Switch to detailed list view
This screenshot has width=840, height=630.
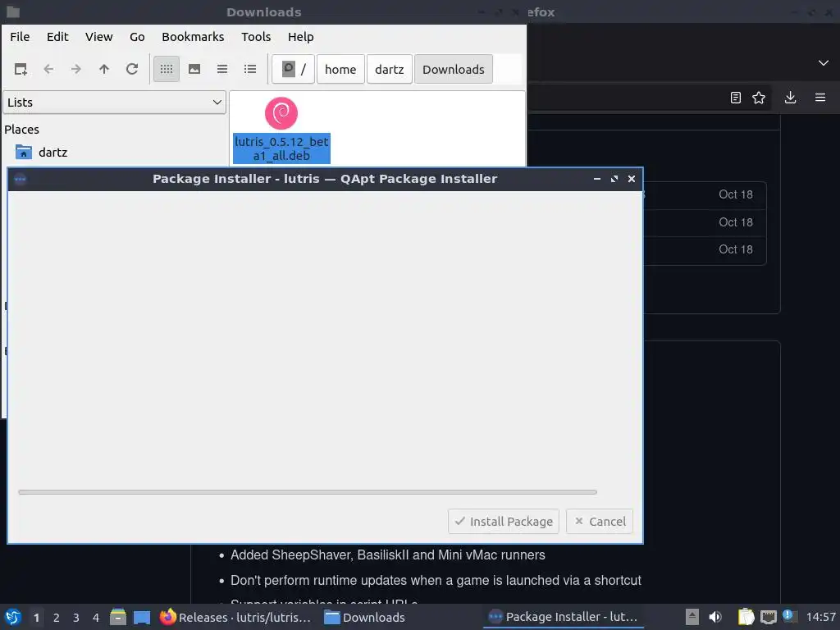click(250, 69)
